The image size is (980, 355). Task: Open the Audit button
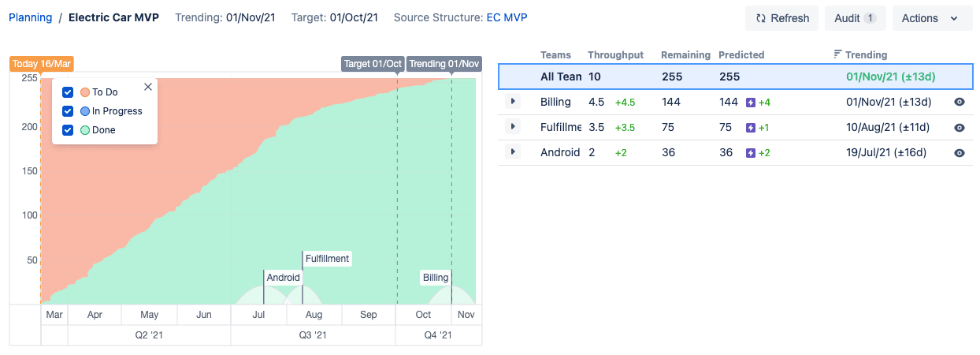point(855,18)
